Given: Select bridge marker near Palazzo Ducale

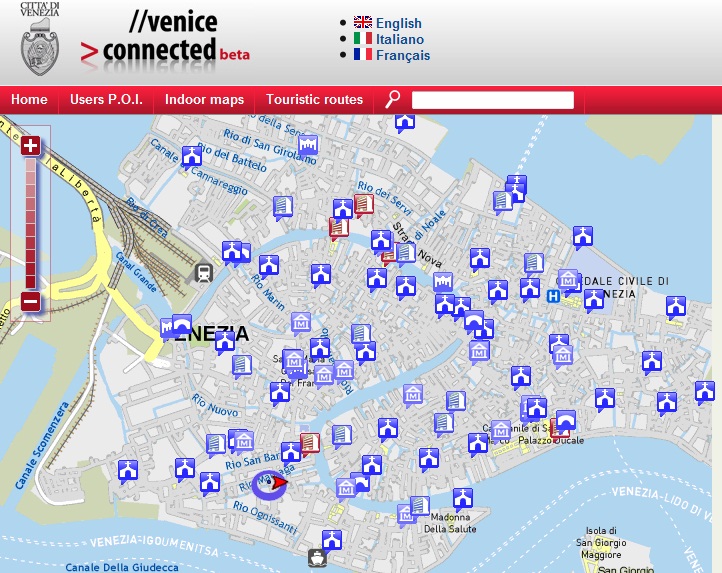Looking at the screenshot, I should (x=565, y=420).
